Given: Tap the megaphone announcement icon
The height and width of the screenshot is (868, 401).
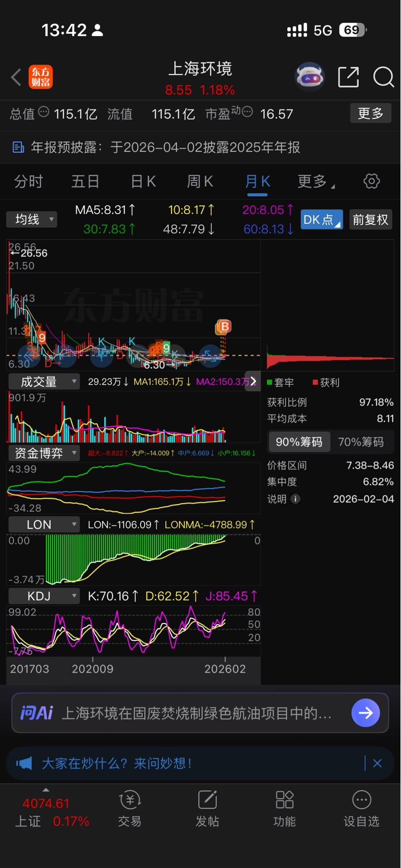Looking at the screenshot, I should click(x=24, y=764).
